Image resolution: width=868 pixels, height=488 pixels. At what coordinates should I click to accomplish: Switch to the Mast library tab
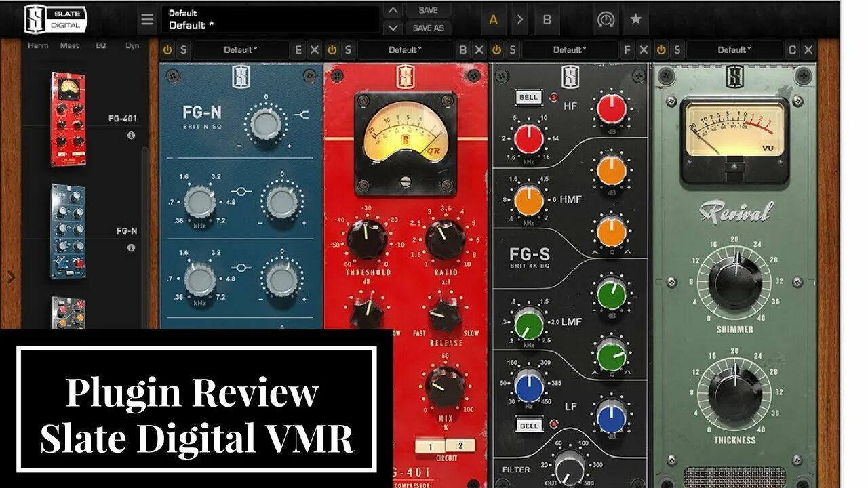70,45
